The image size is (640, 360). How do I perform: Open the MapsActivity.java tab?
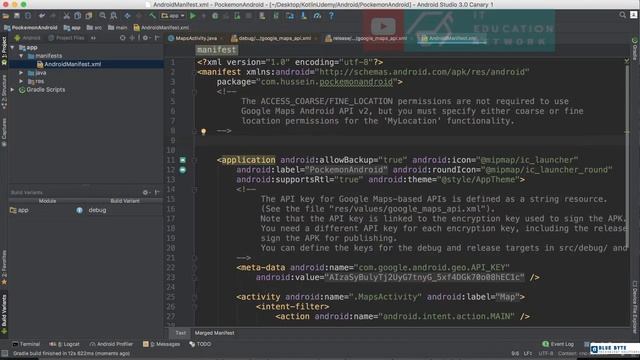196,38
